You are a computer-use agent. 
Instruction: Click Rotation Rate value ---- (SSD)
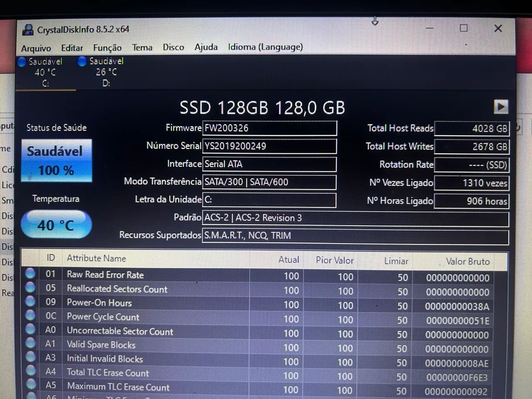tap(471, 165)
